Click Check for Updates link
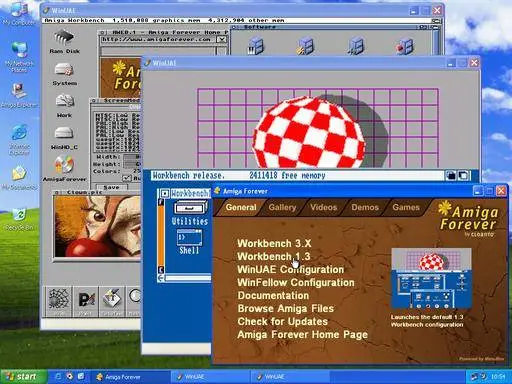 (282, 322)
